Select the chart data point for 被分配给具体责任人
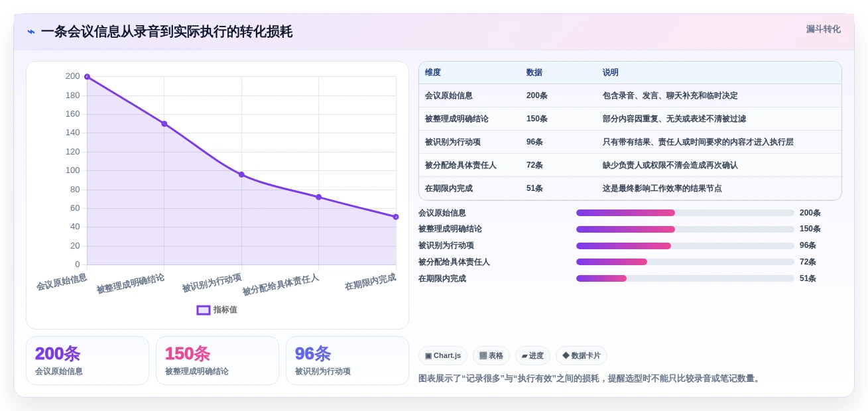The width and height of the screenshot is (868, 411). 319,197
